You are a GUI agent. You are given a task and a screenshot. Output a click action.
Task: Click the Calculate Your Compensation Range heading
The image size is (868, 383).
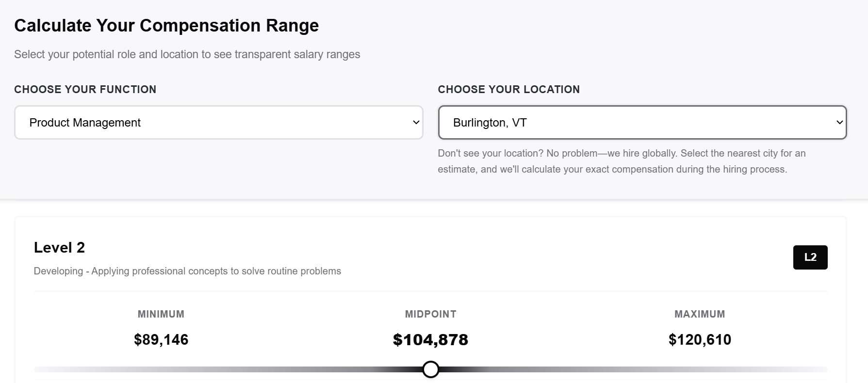(x=166, y=26)
